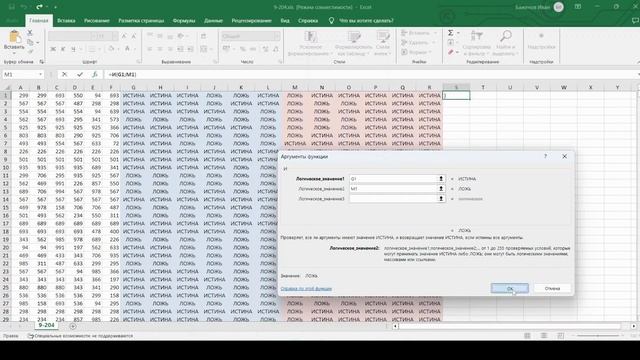Click the range-select arrow for Логическое_значение3

[x=441, y=199]
